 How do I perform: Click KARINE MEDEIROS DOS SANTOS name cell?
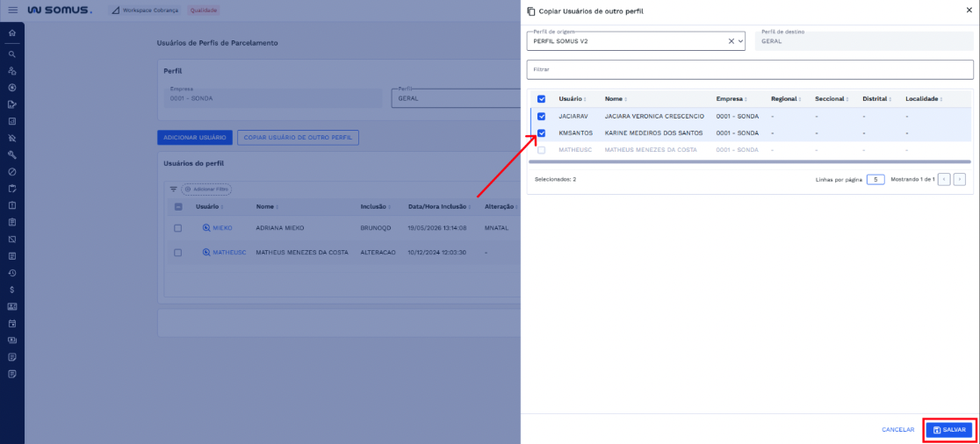pyautogui.click(x=653, y=133)
